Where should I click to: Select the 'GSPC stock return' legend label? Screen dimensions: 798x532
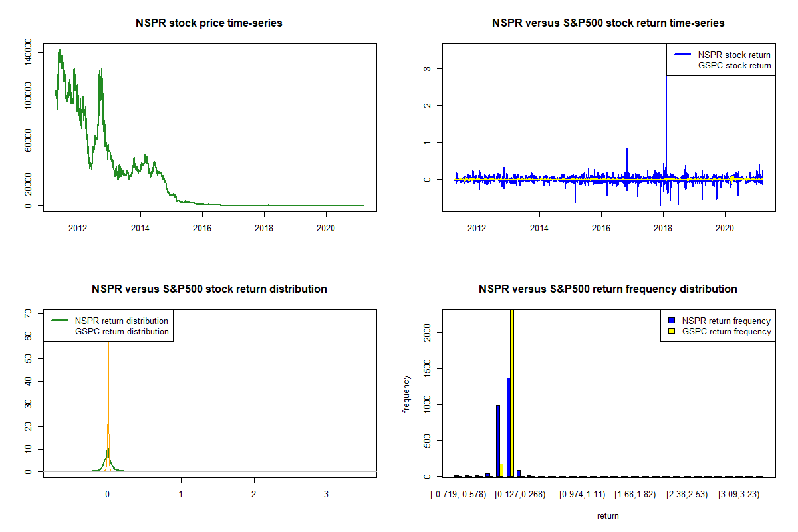[734, 66]
